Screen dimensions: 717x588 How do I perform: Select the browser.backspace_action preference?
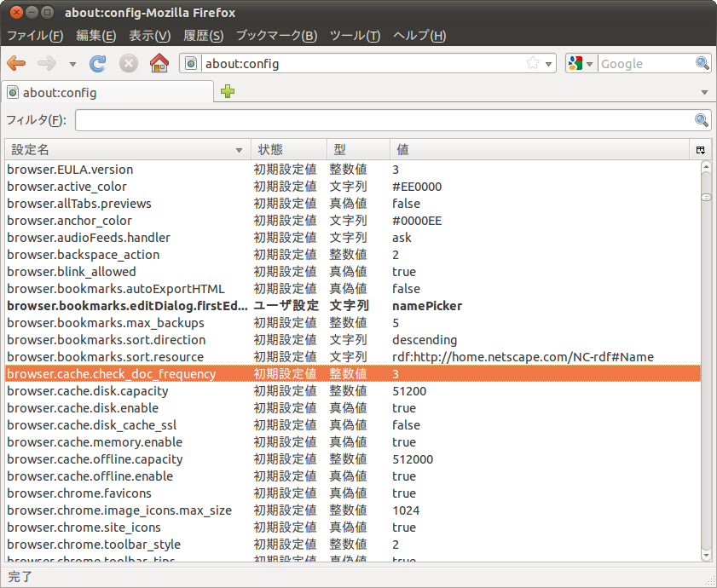[x=353, y=255]
